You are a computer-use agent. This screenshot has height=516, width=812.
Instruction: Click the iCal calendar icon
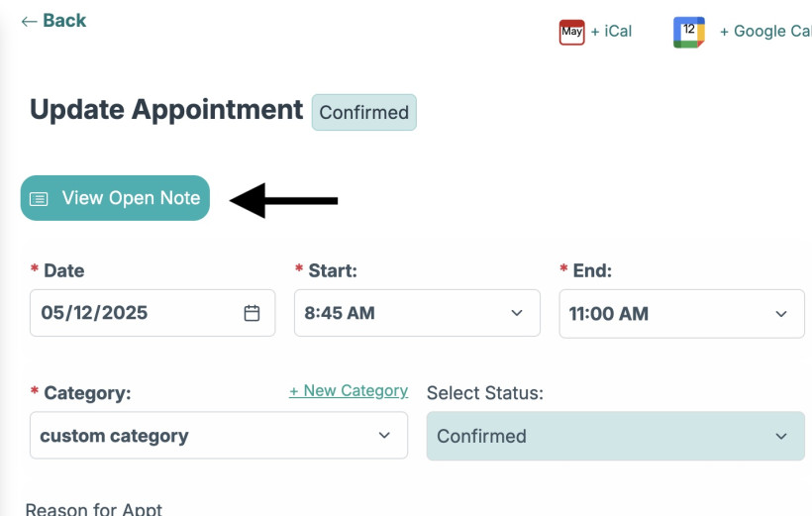coord(571,32)
